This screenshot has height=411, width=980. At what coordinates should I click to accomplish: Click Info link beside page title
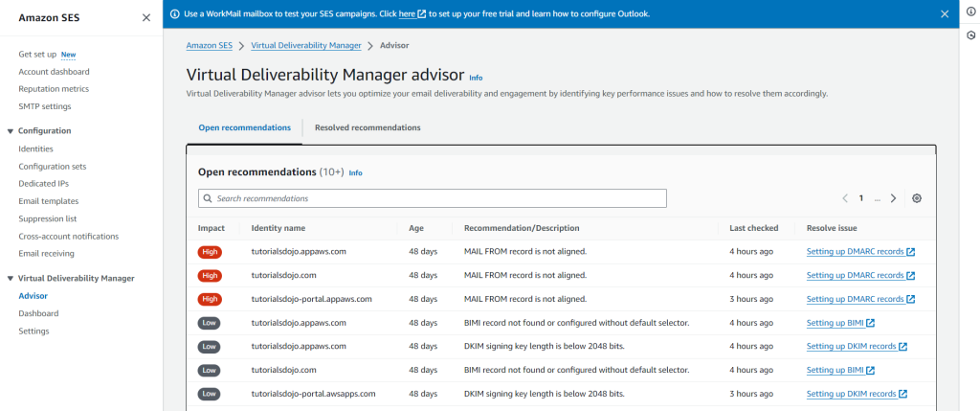(477, 78)
